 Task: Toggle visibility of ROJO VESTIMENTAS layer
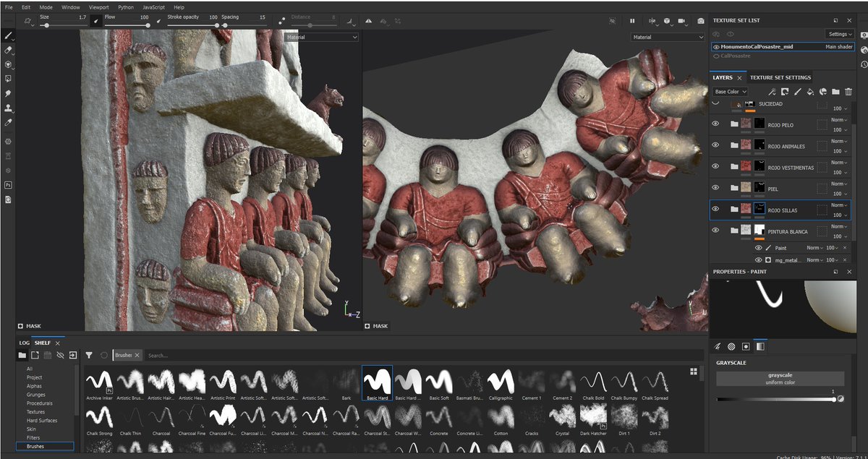[x=715, y=167]
